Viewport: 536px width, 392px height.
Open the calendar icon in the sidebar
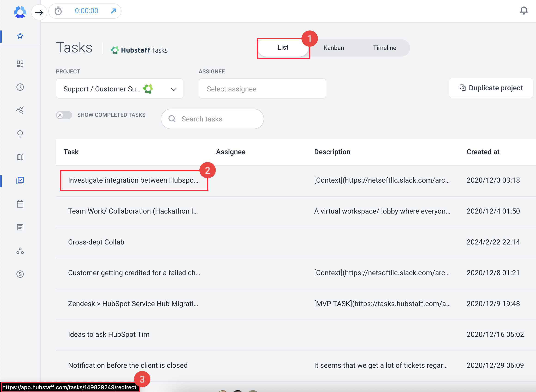click(x=20, y=204)
